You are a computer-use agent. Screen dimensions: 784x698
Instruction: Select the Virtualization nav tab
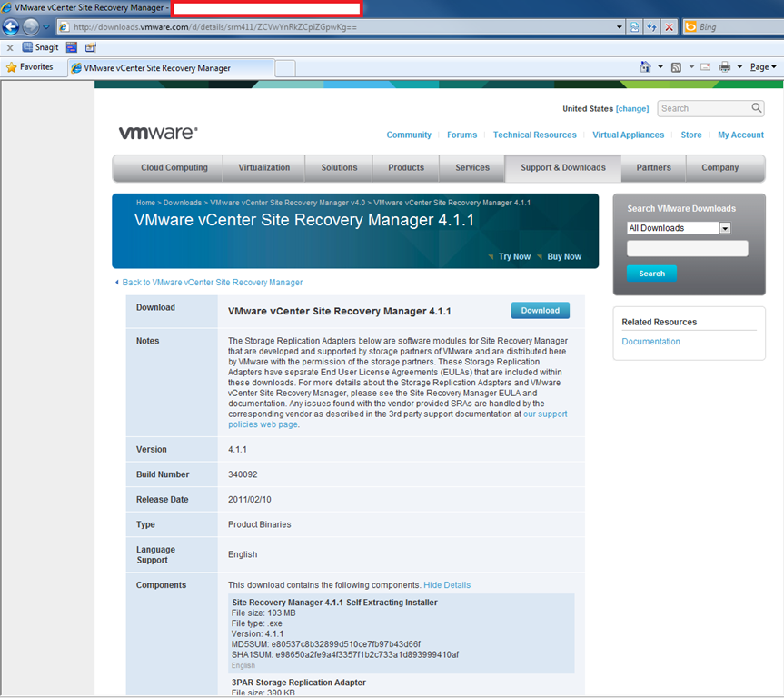264,168
